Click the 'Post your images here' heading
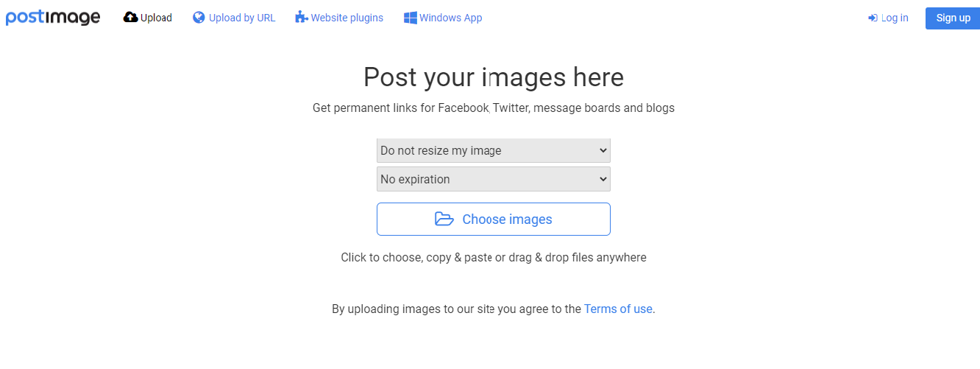Screen dimensions: 980x369 pos(493,77)
